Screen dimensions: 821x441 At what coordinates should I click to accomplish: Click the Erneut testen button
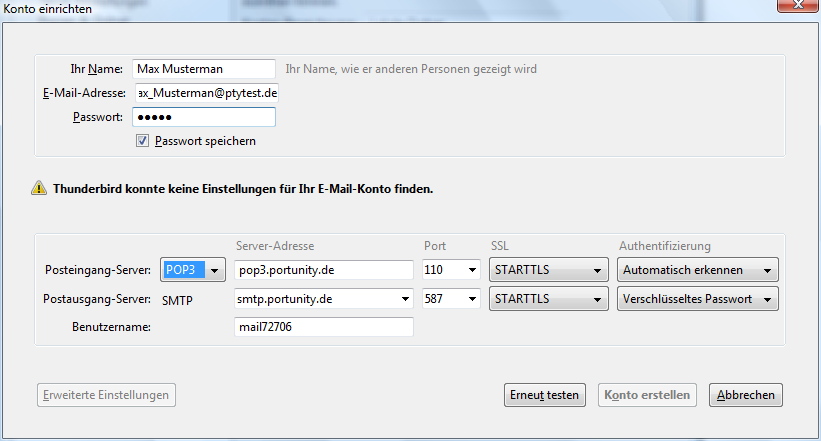(545, 395)
